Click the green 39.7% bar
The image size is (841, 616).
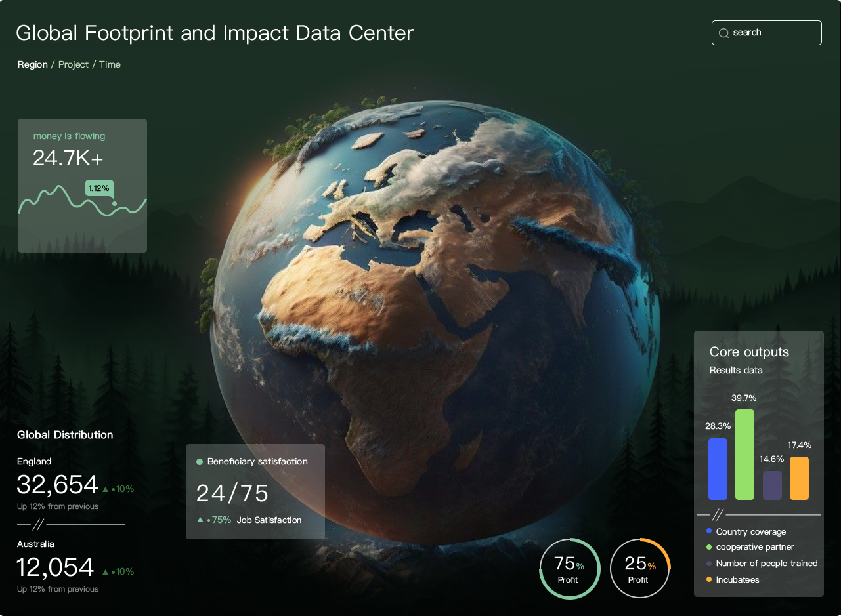tap(744, 455)
